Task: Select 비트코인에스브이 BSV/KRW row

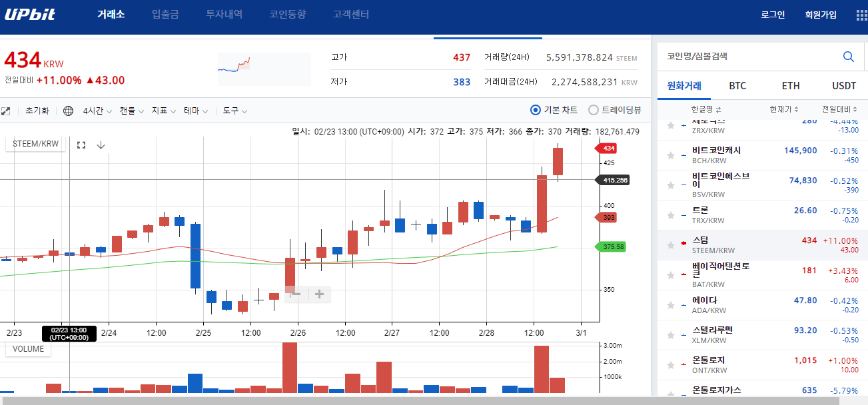Action: [x=763, y=185]
